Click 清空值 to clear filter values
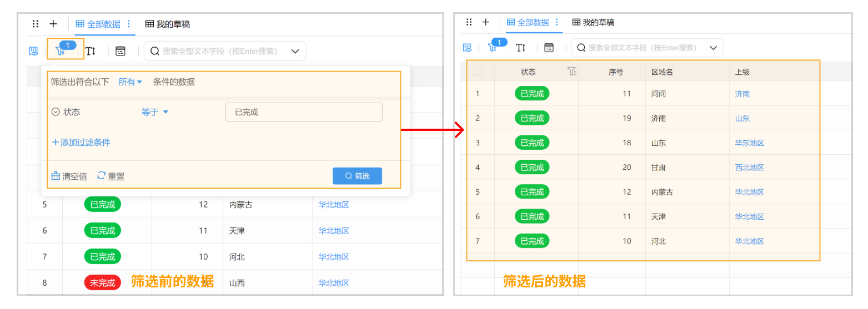This screenshot has width=868, height=309. click(69, 176)
